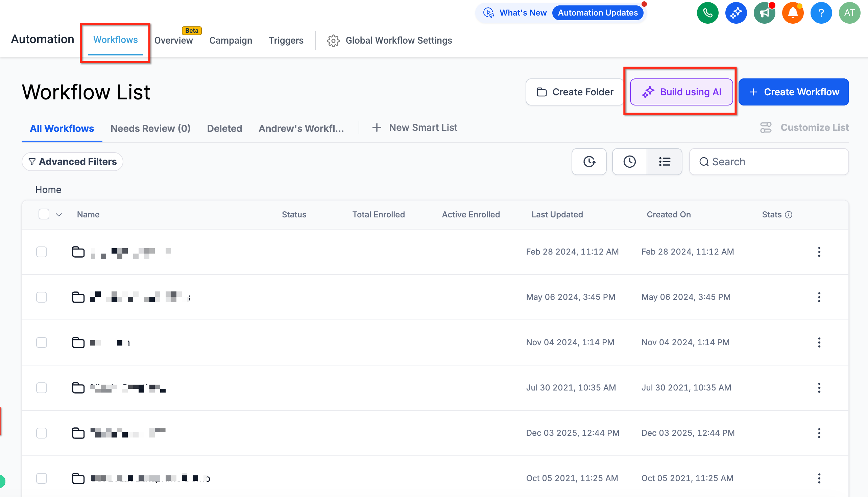The image size is (868, 497).
Task: Select the Andrew's Workfl... smart list tab
Action: pos(301,128)
